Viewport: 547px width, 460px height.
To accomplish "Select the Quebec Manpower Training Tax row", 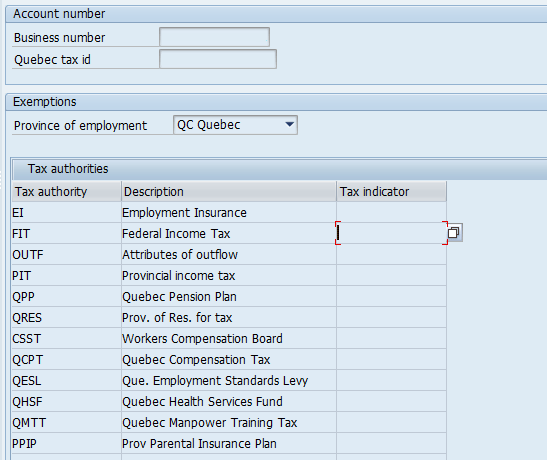I will [x=229, y=422].
